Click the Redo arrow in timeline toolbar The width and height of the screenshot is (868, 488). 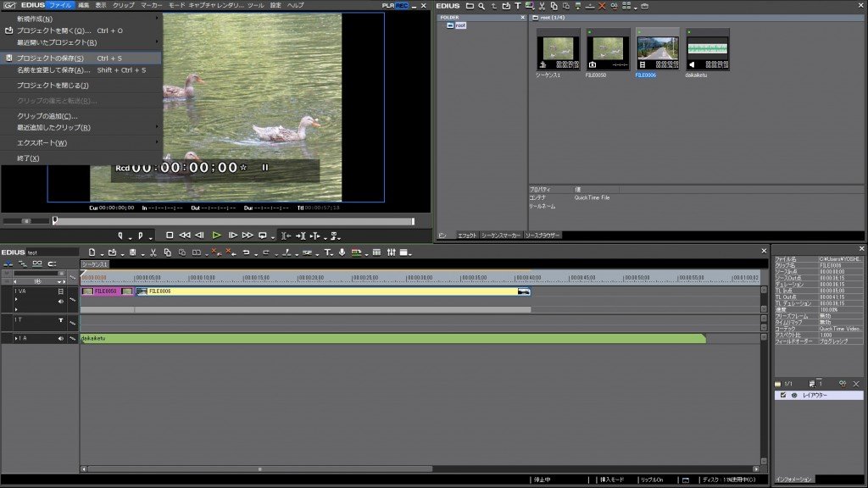pos(266,252)
